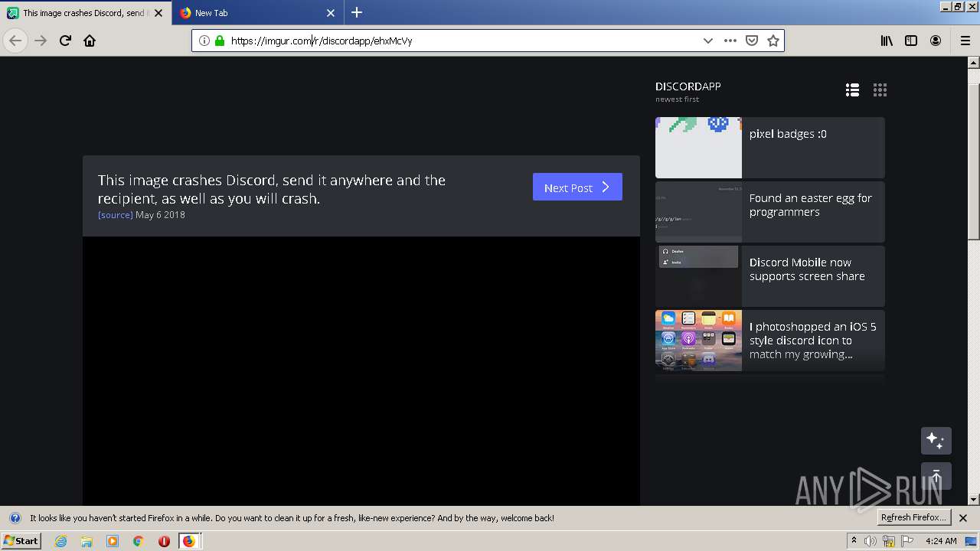980x551 pixels.
Task: Click the scrollbar down arrow
Action: pyautogui.click(x=974, y=500)
